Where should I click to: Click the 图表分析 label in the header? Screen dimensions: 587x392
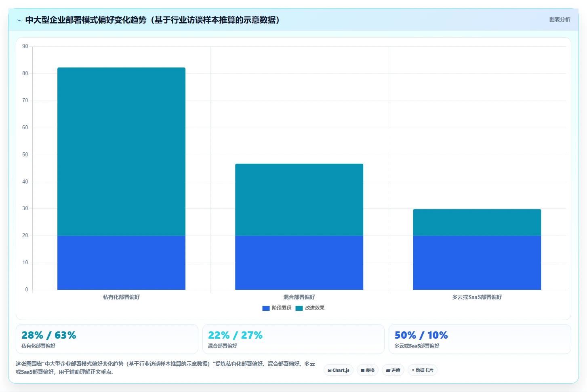pos(560,19)
